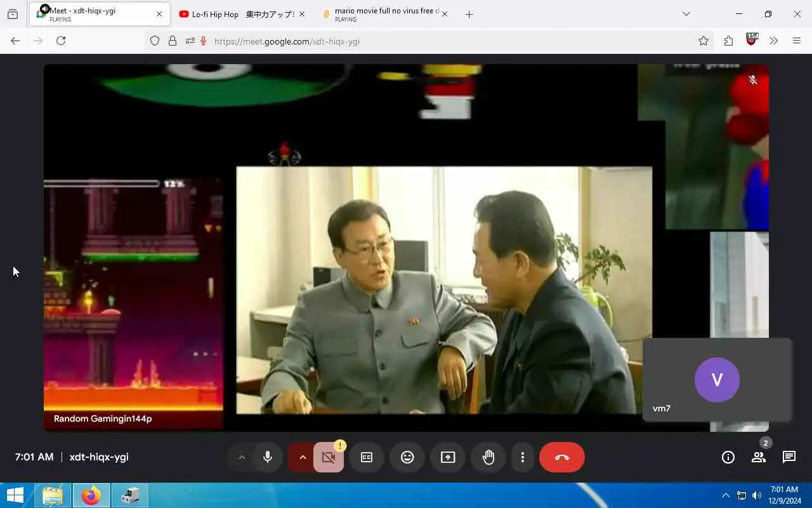Bookmark this page with the star icon

[704, 41]
